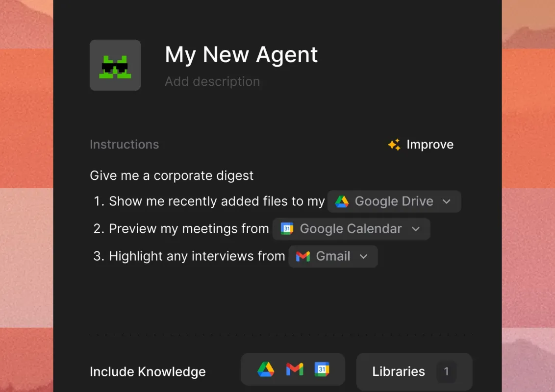Open the Gmail dropdown chip

pyautogui.click(x=333, y=256)
